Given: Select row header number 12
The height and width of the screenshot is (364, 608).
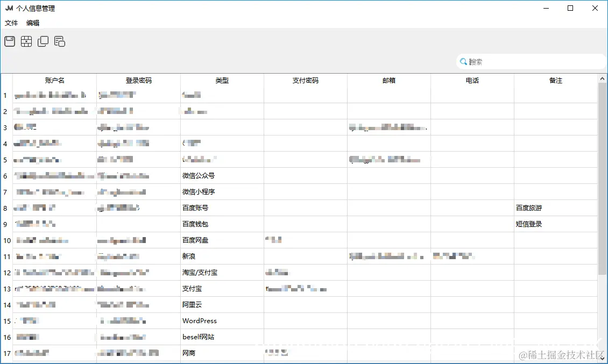Looking at the screenshot, I should coord(6,273).
